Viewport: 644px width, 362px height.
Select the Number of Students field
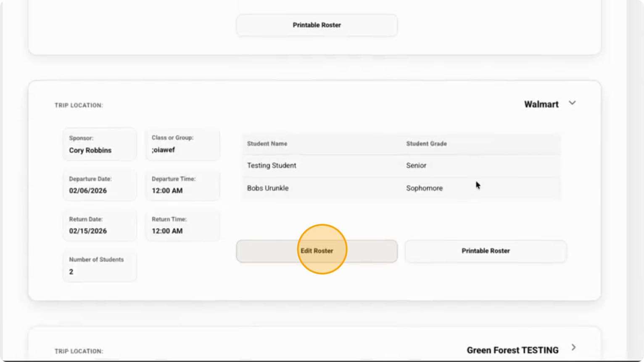pyautogui.click(x=99, y=266)
